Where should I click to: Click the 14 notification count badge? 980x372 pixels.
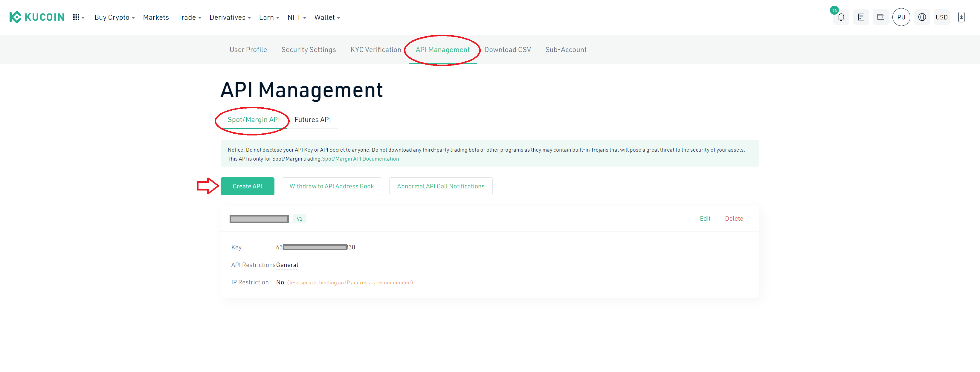(x=834, y=10)
